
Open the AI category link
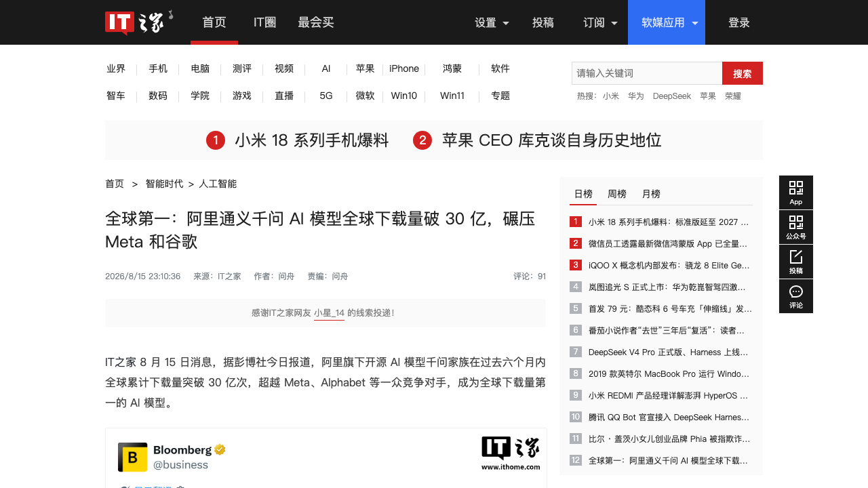(326, 68)
